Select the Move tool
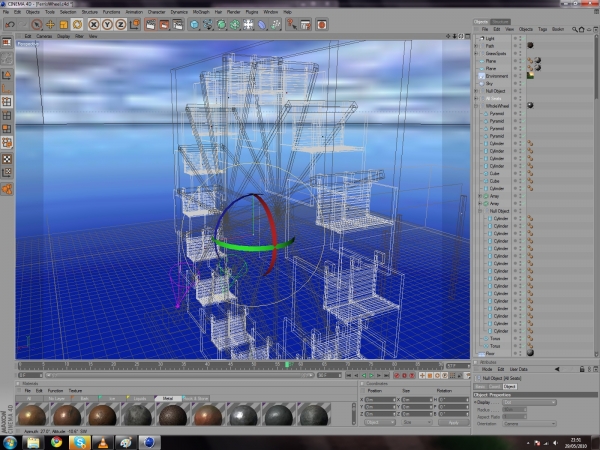 pyautogui.click(x=50, y=25)
